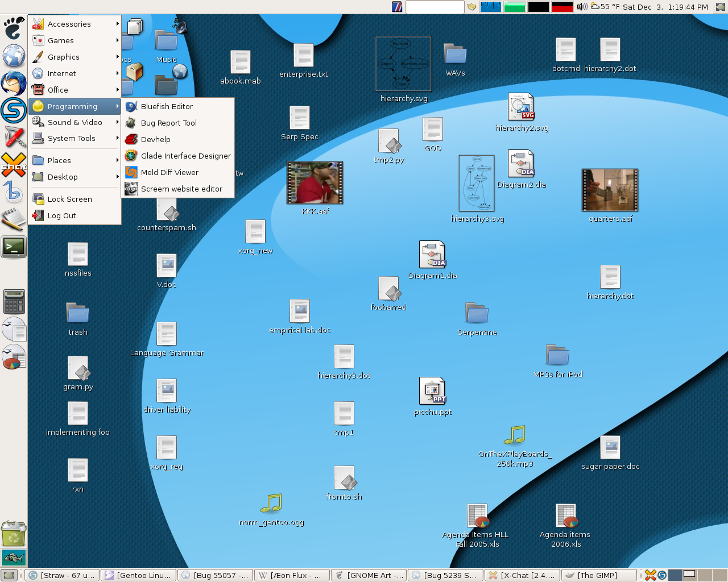Open the Serpentine folder on desktop

477,313
